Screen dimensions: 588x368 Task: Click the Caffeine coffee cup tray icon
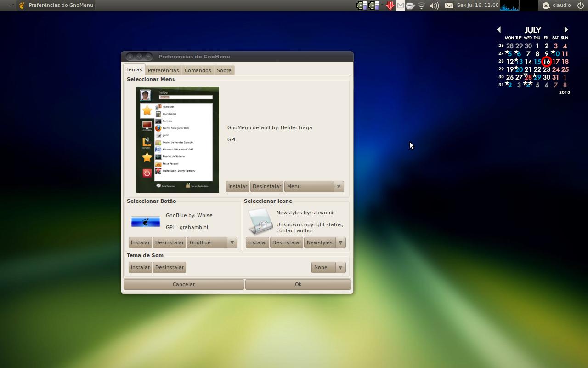point(411,6)
